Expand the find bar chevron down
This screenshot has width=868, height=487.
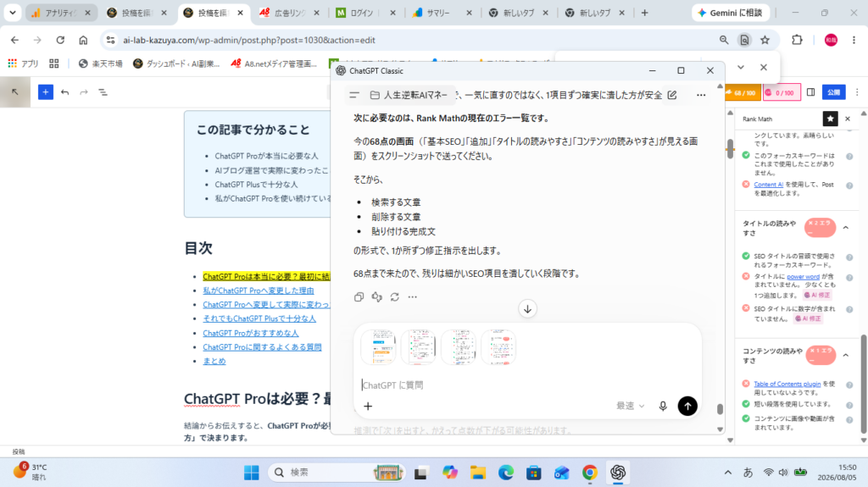pyautogui.click(x=741, y=67)
